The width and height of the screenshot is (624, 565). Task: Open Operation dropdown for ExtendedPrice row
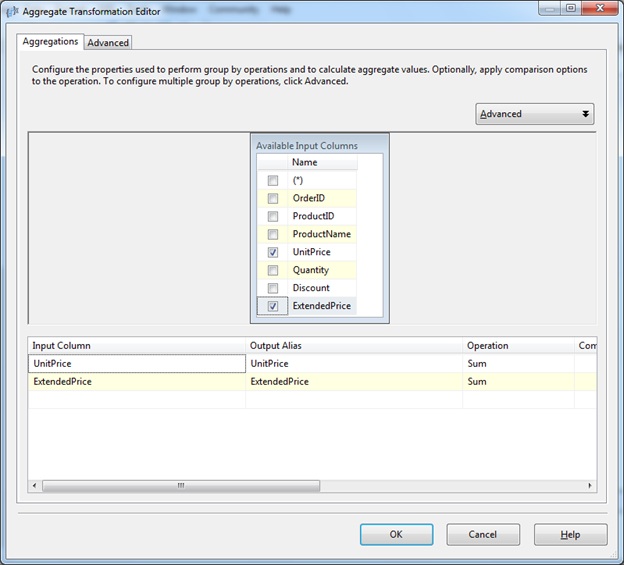(519, 382)
